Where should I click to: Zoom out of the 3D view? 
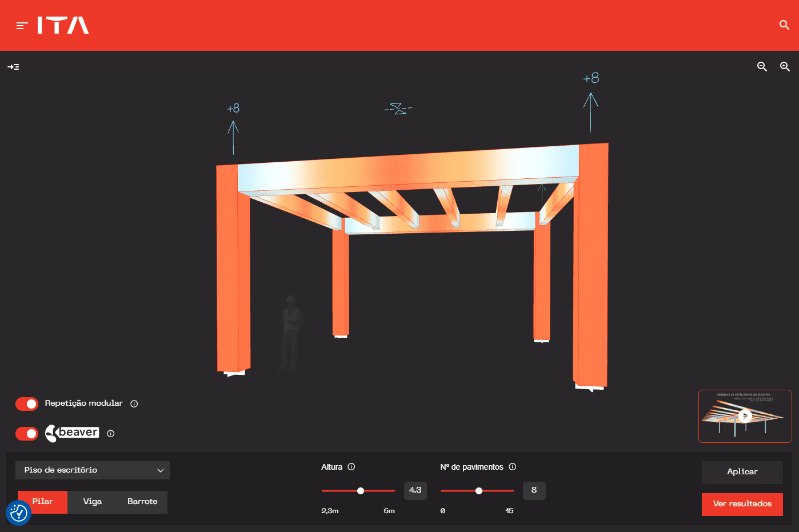pos(762,67)
